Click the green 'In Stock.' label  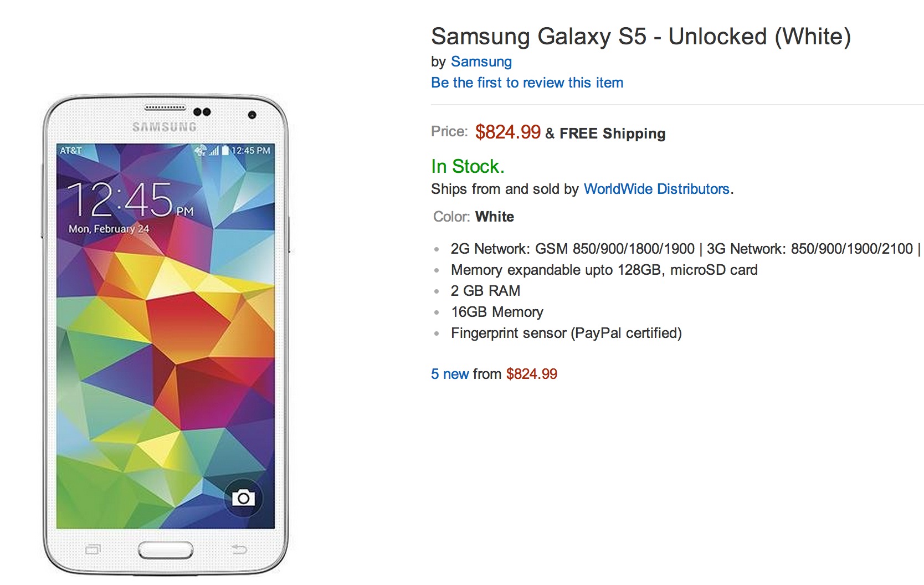coord(468,166)
